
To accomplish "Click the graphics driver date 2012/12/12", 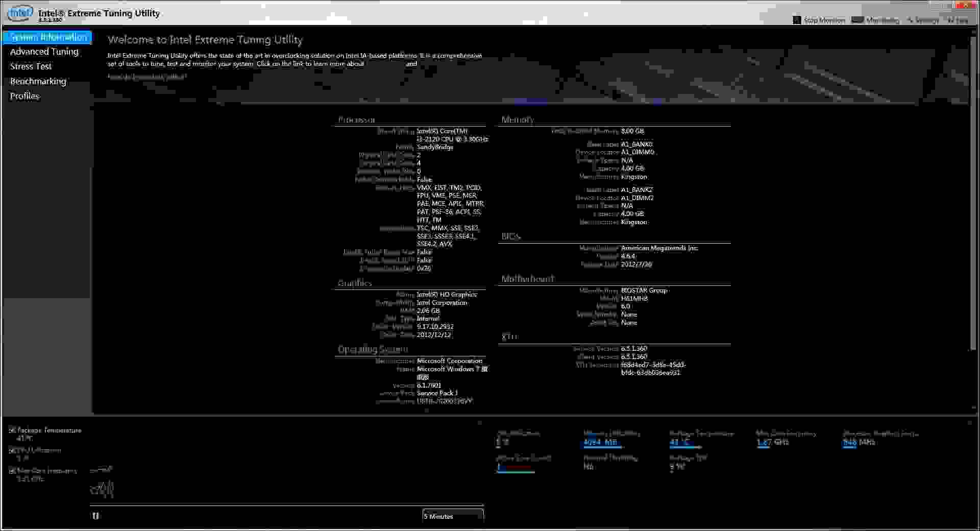I will pyautogui.click(x=433, y=335).
